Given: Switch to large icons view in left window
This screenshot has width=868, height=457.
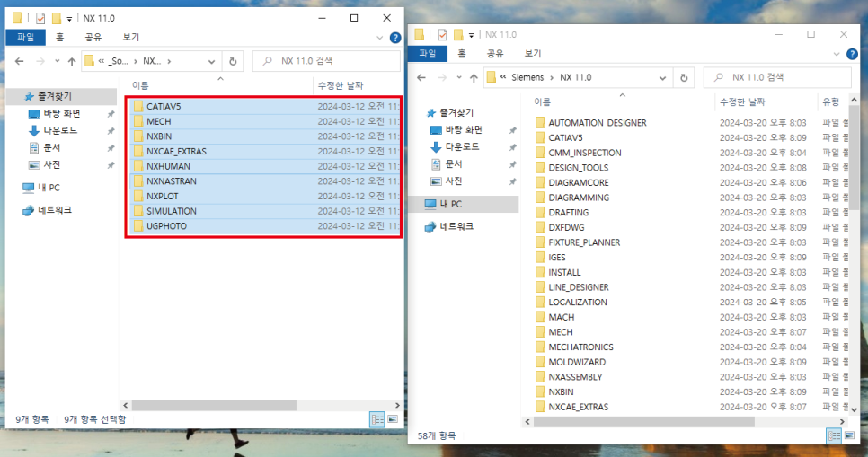Looking at the screenshot, I should 393,419.
